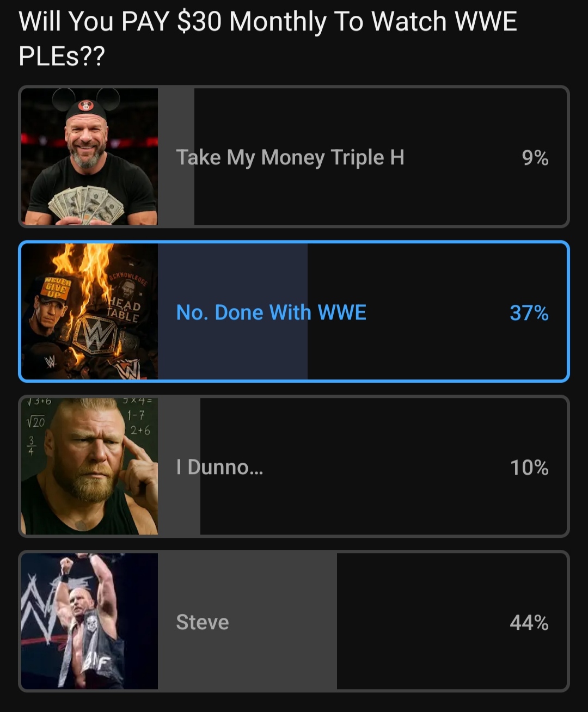Tap the burning WWE merchandise thumbnail
The image size is (588, 712).
click(x=90, y=311)
